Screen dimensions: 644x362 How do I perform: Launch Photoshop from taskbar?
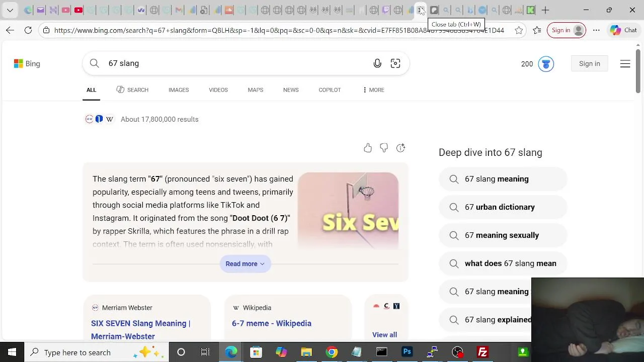click(x=407, y=352)
